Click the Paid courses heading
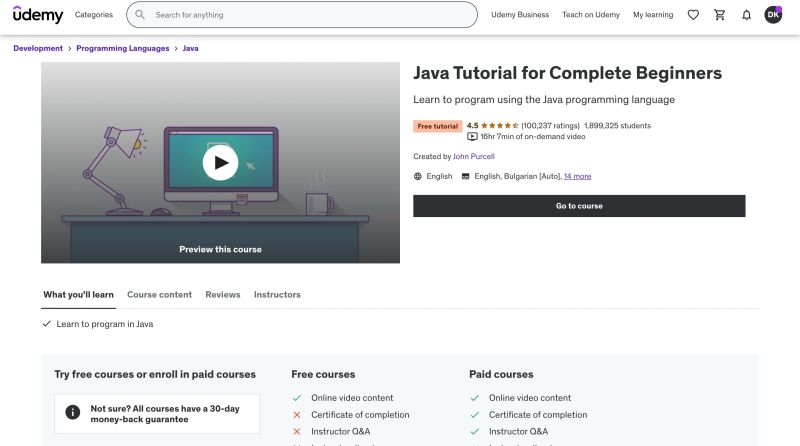The height and width of the screenshot is (446, 800). (501, 375)
